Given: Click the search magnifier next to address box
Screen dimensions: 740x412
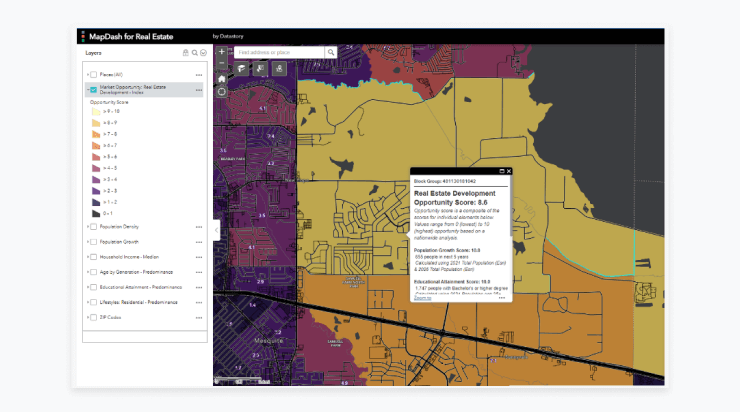Looking at the screenshot, I should tap(331, 52).
